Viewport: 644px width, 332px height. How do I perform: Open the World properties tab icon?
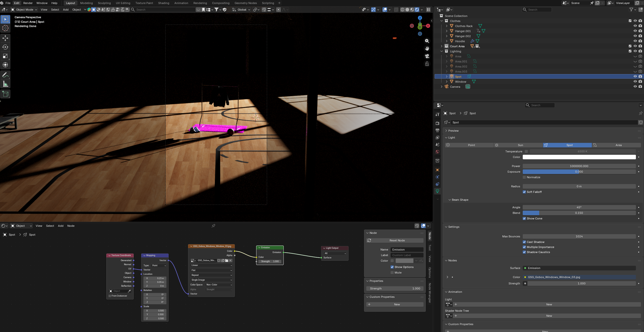[x=437, y=152]
